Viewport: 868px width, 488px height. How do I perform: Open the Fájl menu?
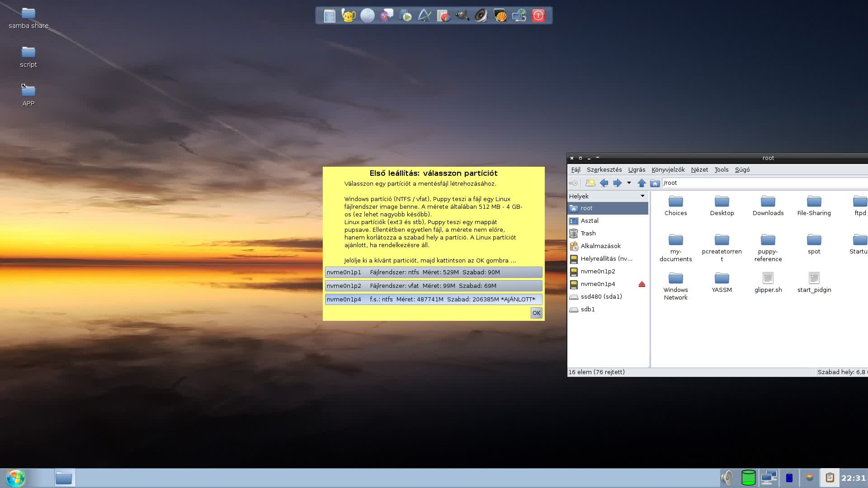[576, 170]
